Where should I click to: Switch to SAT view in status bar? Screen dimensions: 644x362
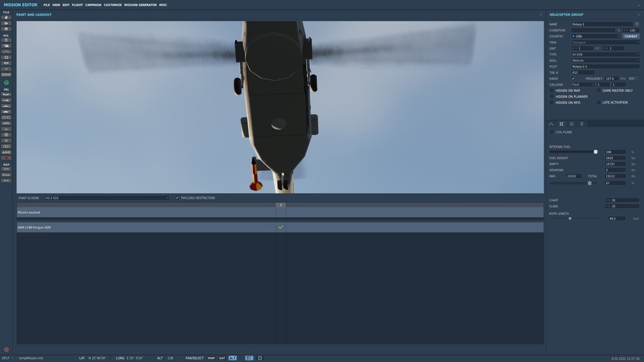pyautogui.click(x=222, y=358)
